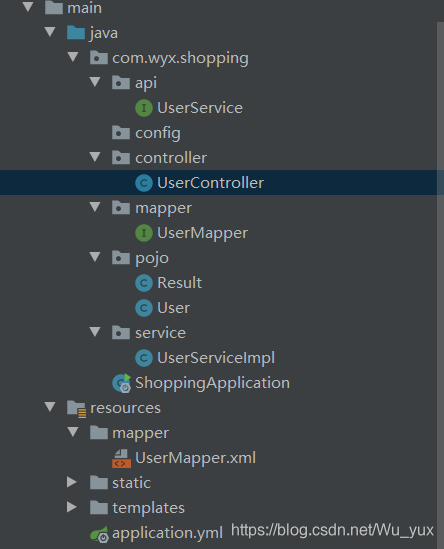
Task: Expand the templates folder
Action: tap(72, 507)
